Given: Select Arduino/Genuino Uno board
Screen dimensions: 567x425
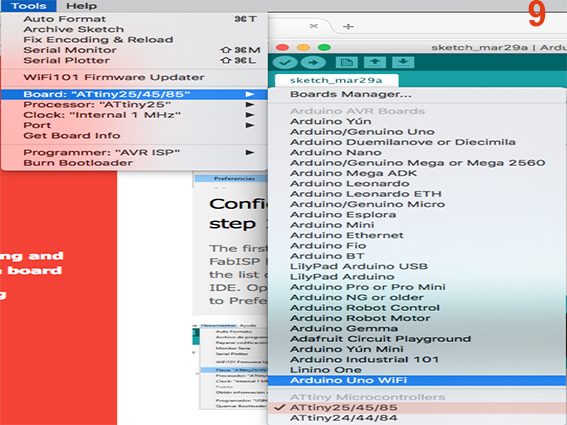Looking at the screenshot, I should click(417, 132).
